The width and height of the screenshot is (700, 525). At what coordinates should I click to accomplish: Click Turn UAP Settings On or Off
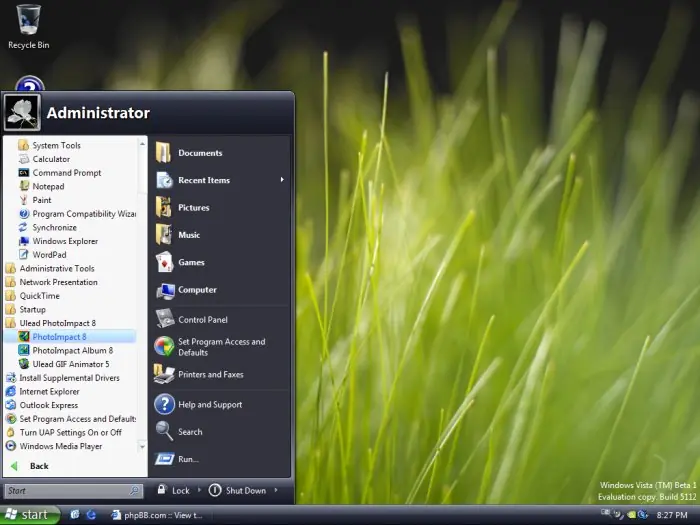(x=70, y=432)
